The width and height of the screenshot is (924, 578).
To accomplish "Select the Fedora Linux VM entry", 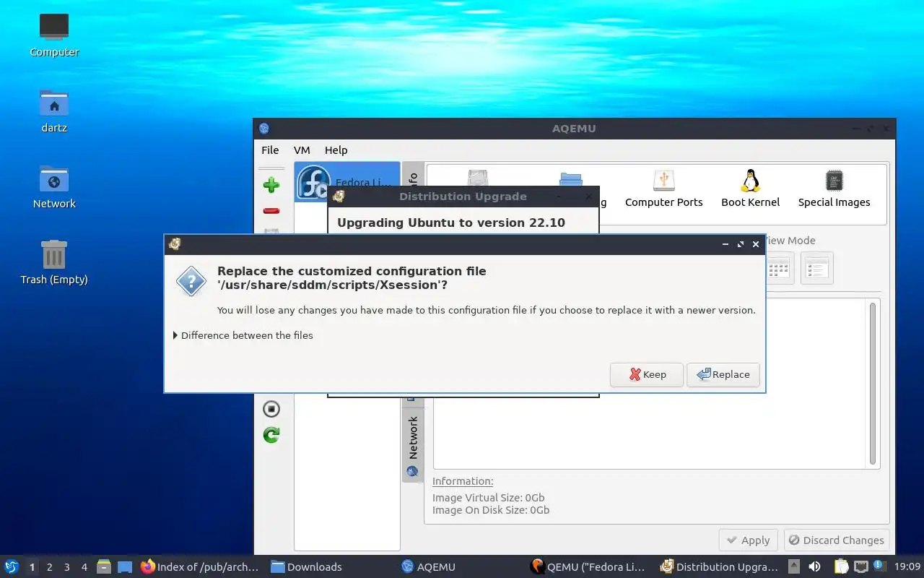I will click(347, 182).
